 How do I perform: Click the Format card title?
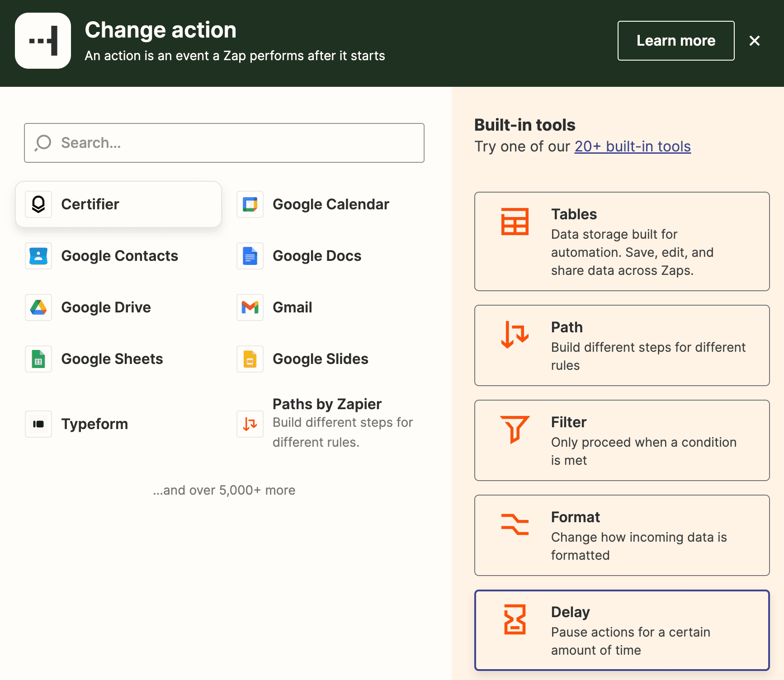(x=576, y=517)
